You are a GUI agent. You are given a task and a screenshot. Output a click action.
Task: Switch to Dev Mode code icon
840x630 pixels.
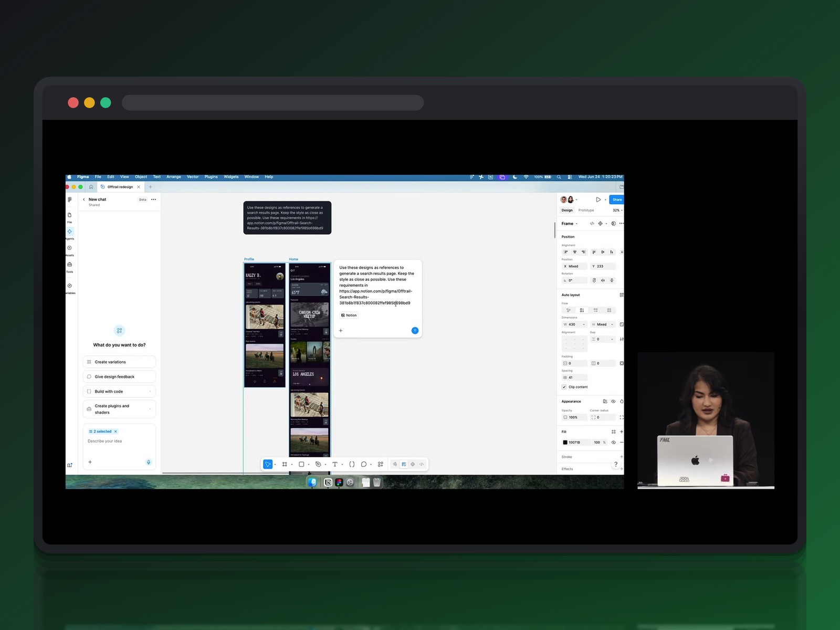(422, 464)
